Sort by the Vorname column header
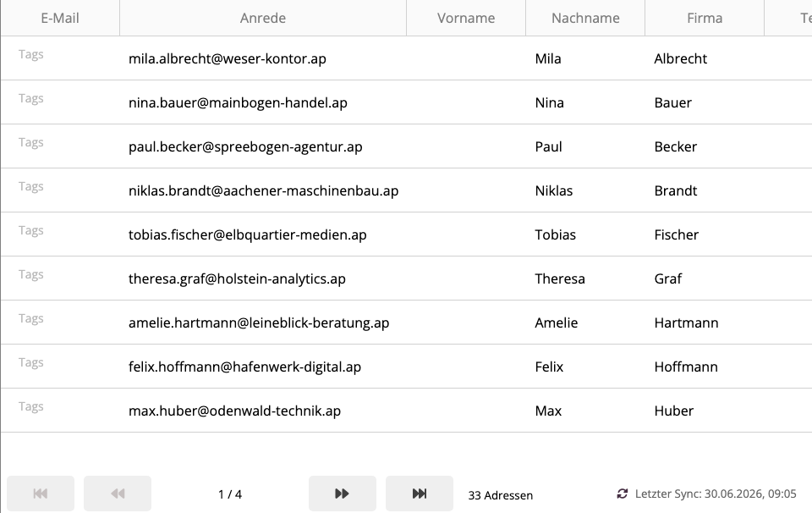This screenshot has height=513, width=812. pos(466,18)
